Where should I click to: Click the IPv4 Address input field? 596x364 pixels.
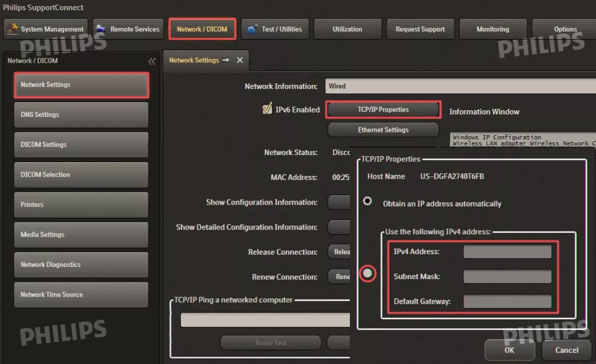point(507,251)
